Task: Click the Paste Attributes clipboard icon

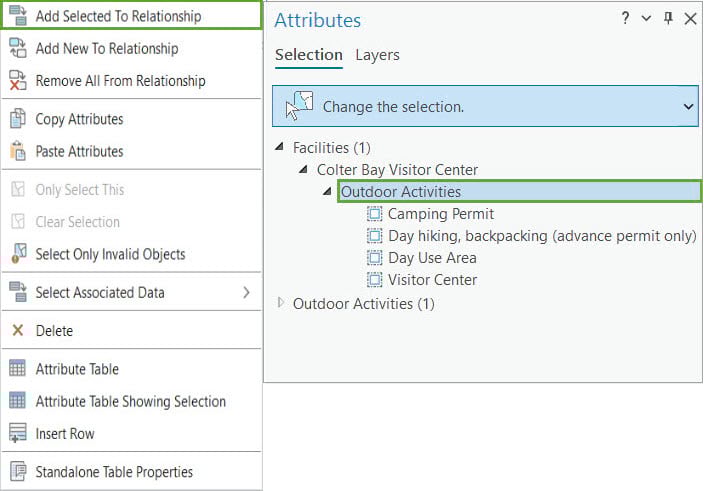Action: pyautogui.click(x=18, y=151)
